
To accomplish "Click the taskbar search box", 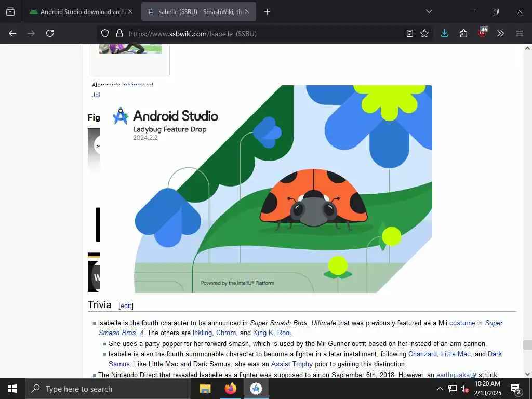I will [108, 389].
